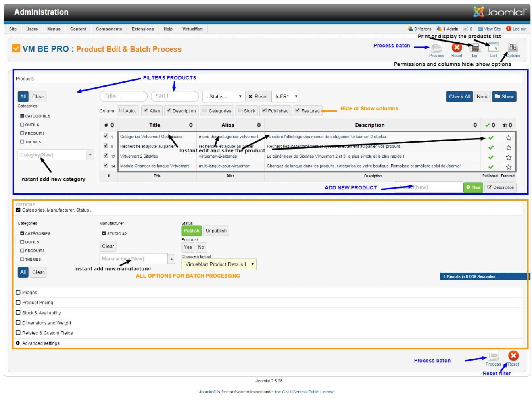Click the print List icon

tap(476, 48)
